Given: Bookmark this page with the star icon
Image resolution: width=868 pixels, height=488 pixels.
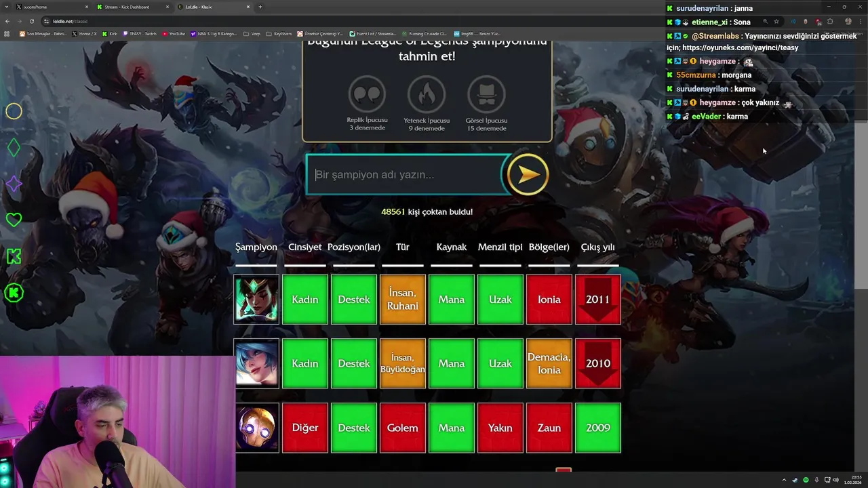Looking at the screenshot, I should [776, 21].
